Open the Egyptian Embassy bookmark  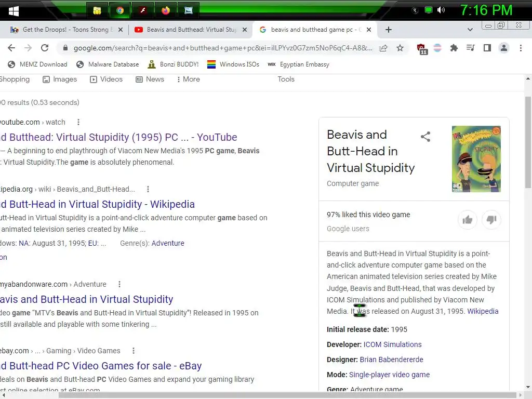coord(299,64)
